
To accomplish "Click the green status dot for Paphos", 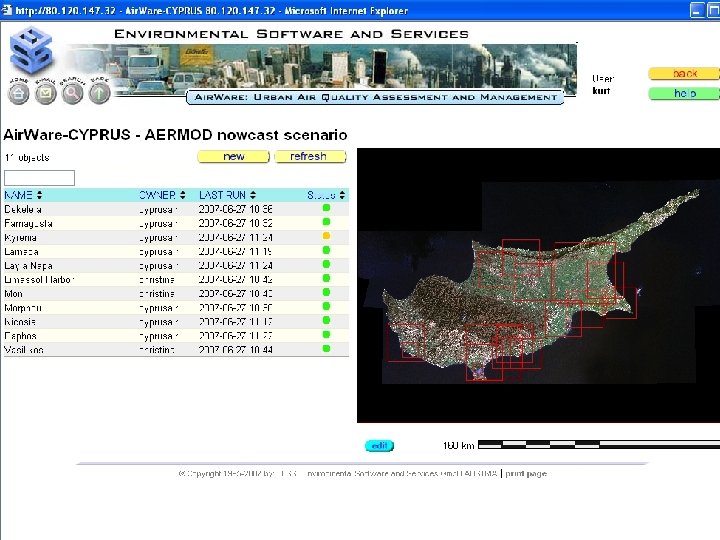I will (x=326, y=335).
